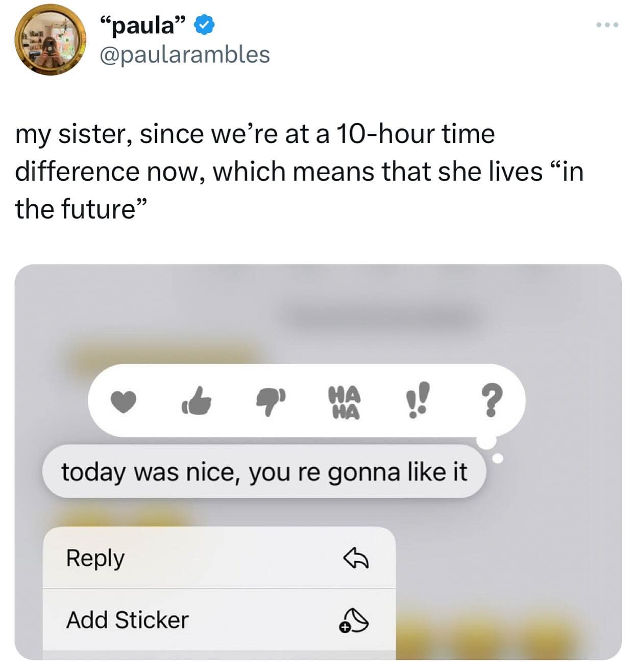React with the HA HA tapback
Screen dimensions: 636x672
click(345, 402)
